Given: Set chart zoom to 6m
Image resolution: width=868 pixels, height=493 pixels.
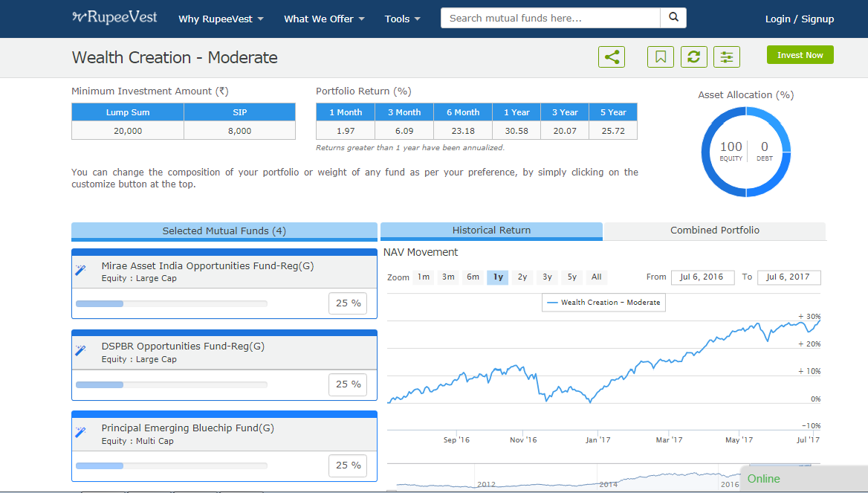Looking at the screenshot, I should [x=473, y=277].
